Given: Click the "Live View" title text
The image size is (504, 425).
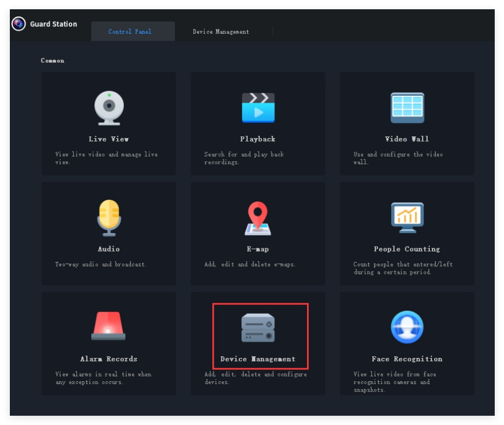Looking at the screenshot, I should point(109,139).
